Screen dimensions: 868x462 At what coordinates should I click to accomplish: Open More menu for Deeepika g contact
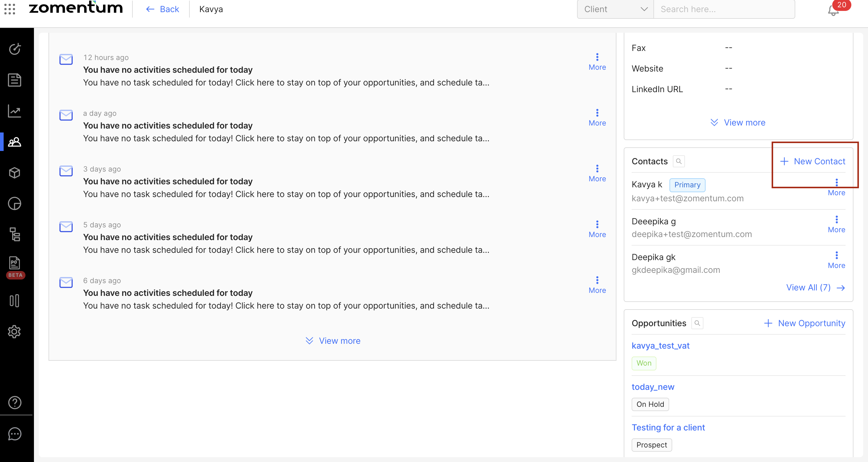[x=836, y=224]
